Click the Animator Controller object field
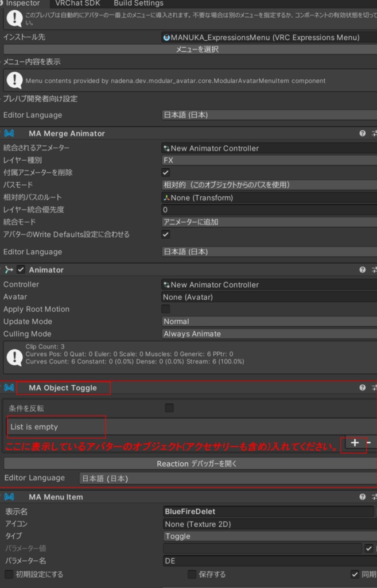The height and width of the screenshot is (588, 377). (269, 285)
